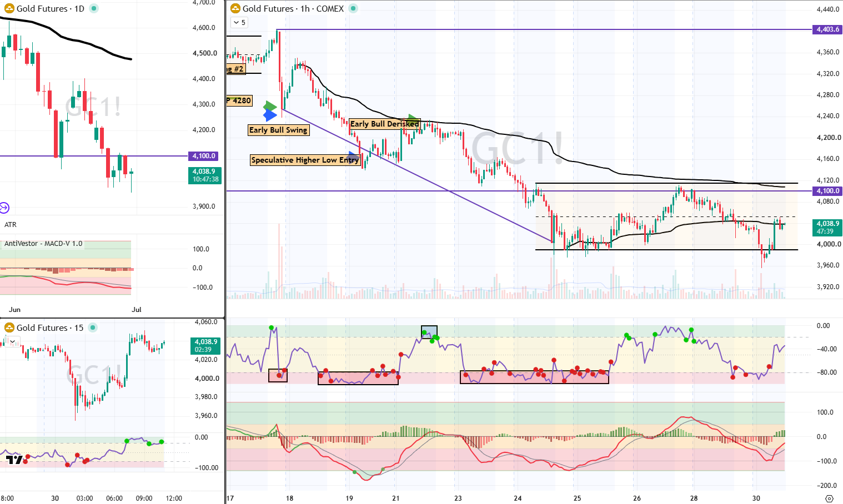Viewport: 843px width, 504px height.
Task: Click the gold symbol logo on the 15-minute chart
Action: pyautogui.click(x=9, y=327)
